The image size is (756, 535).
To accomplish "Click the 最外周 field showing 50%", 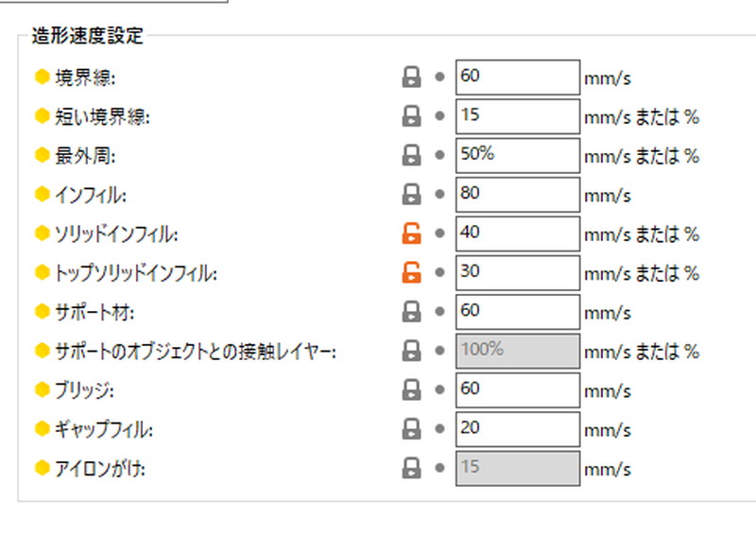I will point(518,155).
